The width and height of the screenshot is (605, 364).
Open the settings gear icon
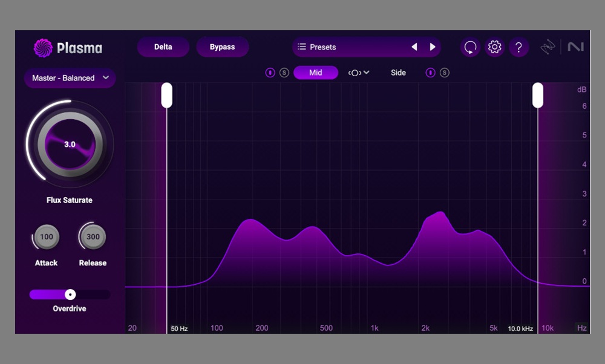495,47
